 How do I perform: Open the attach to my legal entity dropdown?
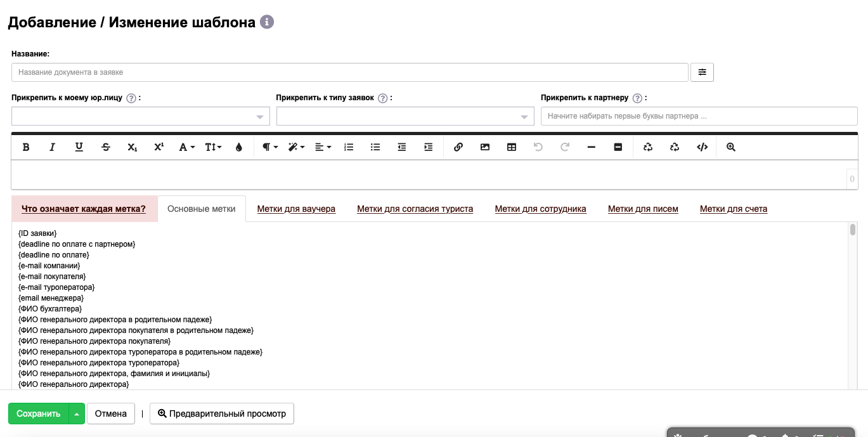coord(141,116)
